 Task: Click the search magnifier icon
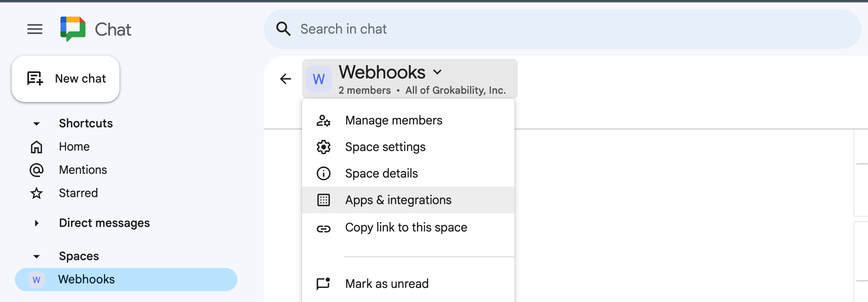coord(283,29)
